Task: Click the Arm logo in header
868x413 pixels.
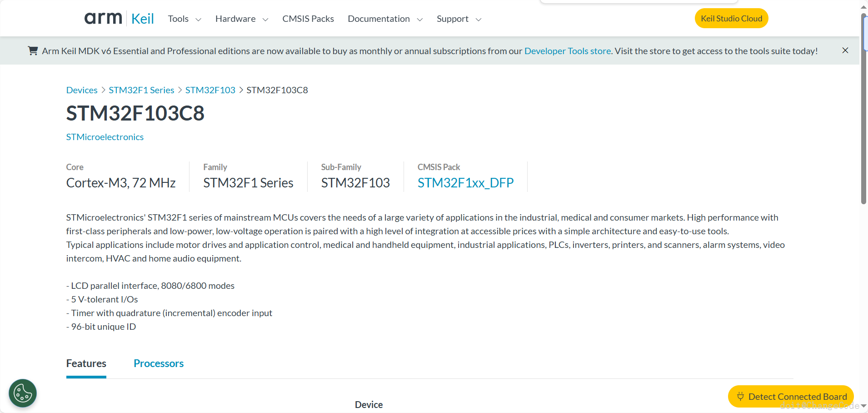Action: click(103, 18)
